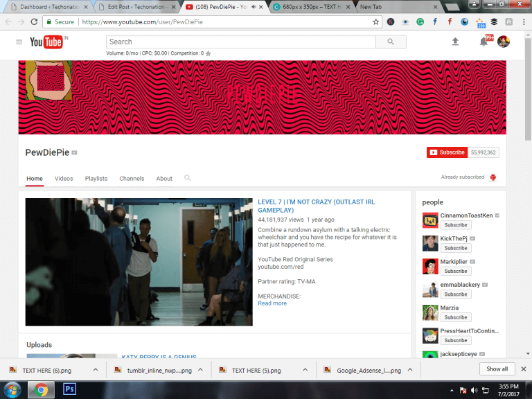The height and width of the screenshot is (399, 532).
Task: Open the Windows Start button
Action: (x=12, y=390)
